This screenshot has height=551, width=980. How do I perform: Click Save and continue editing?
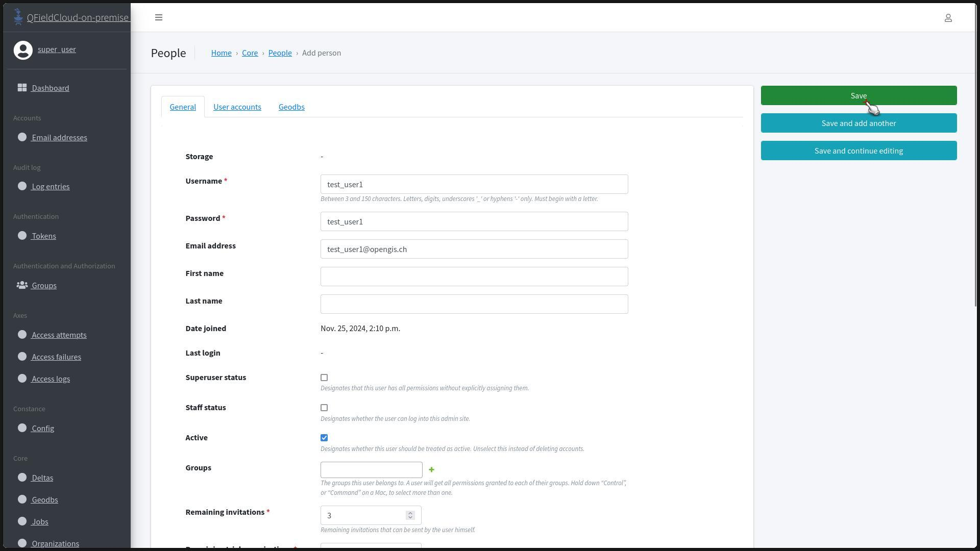click(x=859, y=151)
